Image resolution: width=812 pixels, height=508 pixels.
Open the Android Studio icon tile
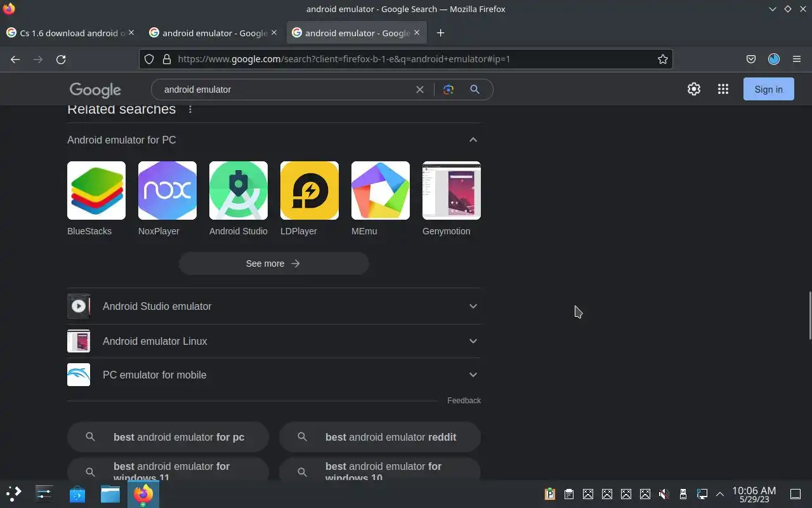(239, 190)
